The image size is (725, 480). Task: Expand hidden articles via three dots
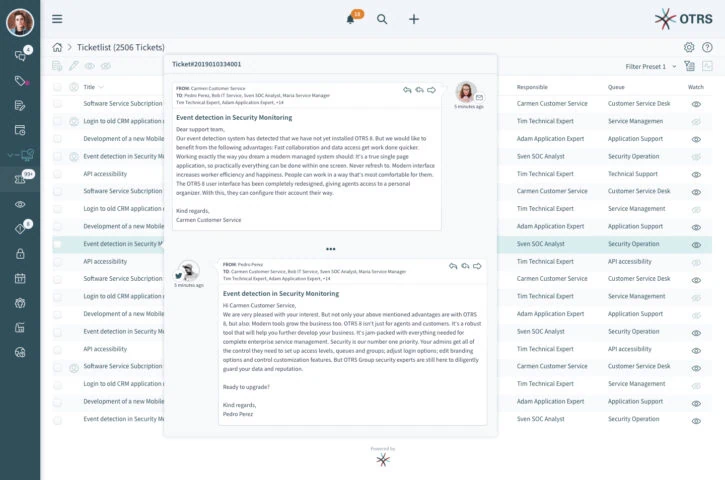(x=331, y=249)
